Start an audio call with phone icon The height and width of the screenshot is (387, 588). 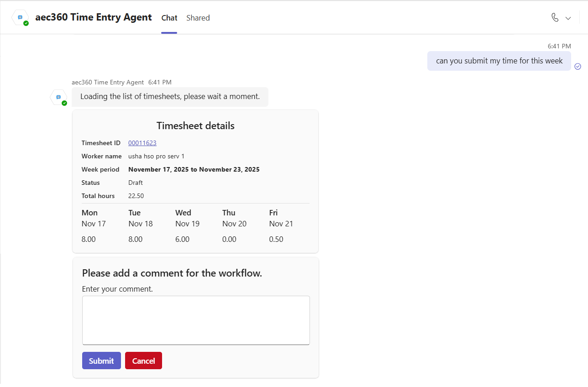[555, 18]
